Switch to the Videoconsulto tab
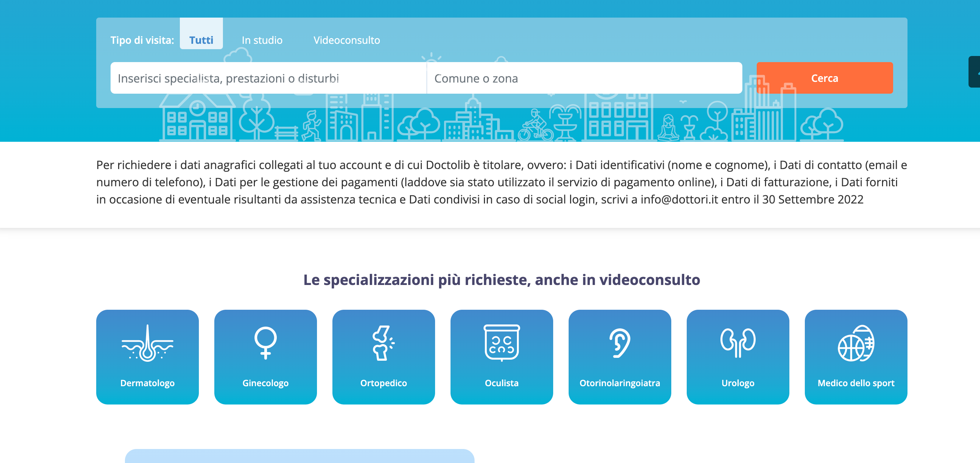The width and height of the screenshot is (980, 463). click(x=346, y=40)
